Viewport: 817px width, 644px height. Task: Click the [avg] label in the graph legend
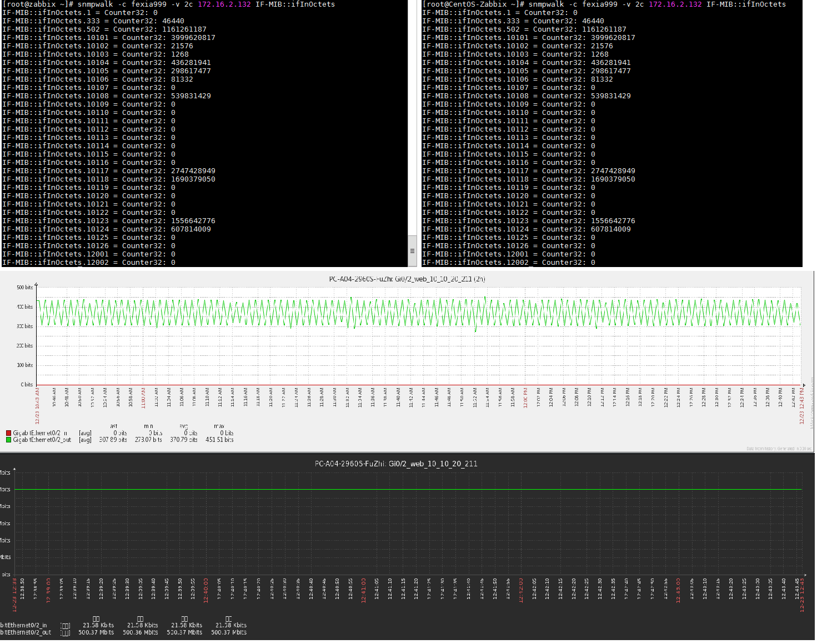pos(84,433)
